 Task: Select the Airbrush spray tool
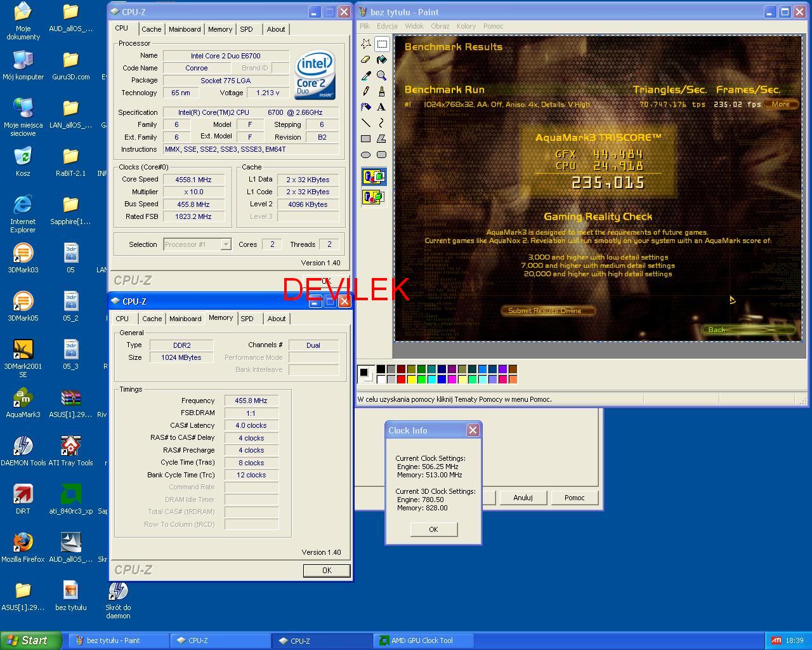pyautogui.click(x=366, y=107)
